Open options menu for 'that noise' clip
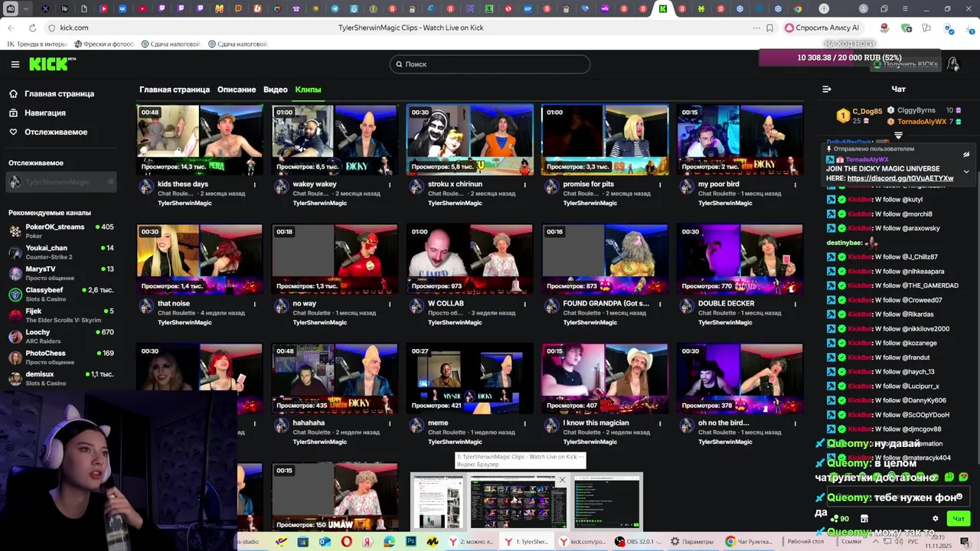The image size is (980, 551). point(255,304)
